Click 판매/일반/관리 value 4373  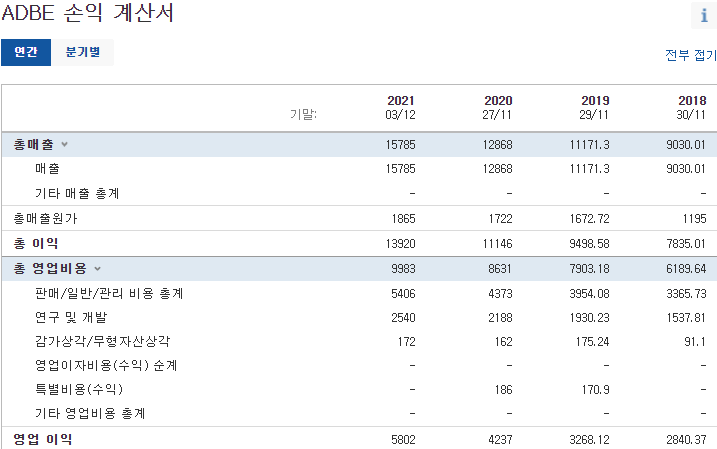(x=500, y=294)
